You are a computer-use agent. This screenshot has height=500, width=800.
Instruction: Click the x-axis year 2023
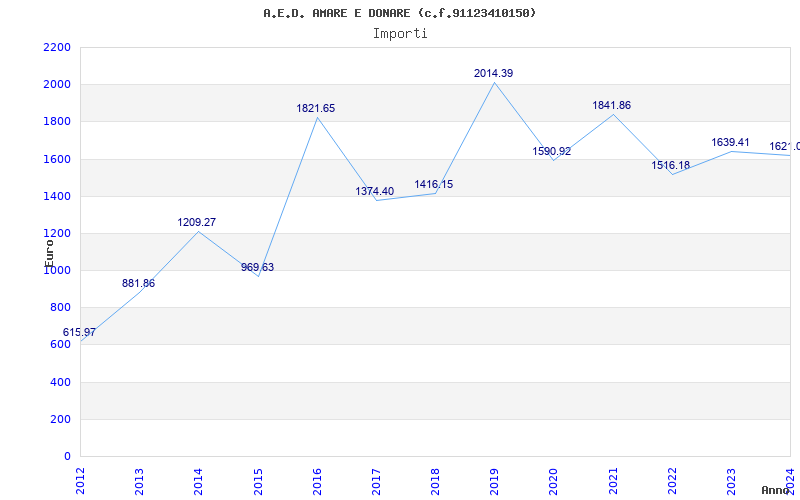pos(731,481)
